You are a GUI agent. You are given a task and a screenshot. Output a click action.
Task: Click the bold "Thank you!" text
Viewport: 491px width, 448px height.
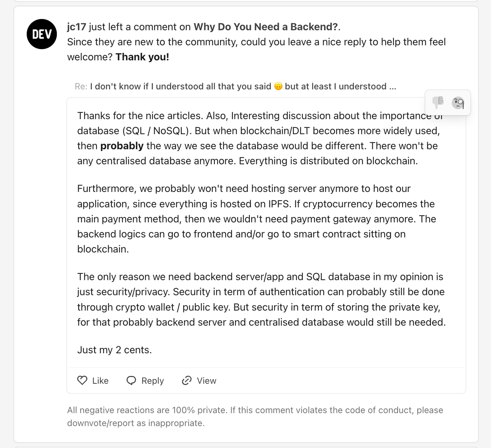[142, 57]
